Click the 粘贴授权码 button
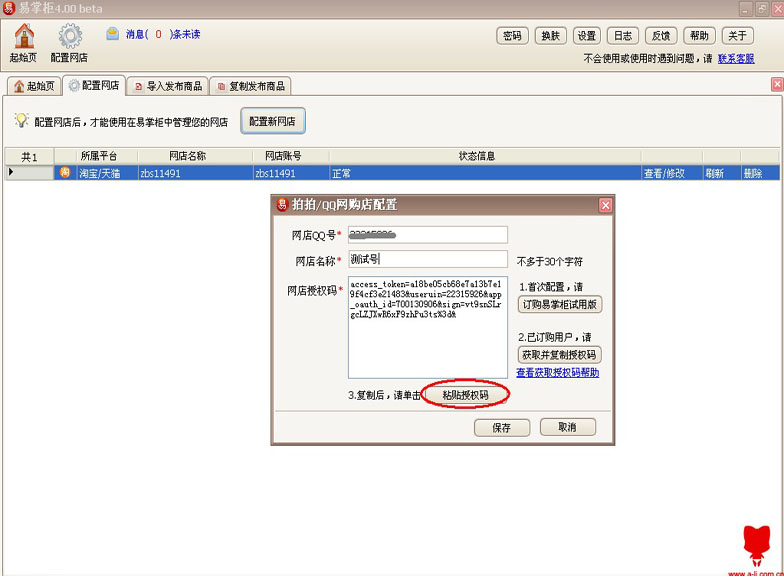This screenshot has height=576, width=784. pos(466,395)
